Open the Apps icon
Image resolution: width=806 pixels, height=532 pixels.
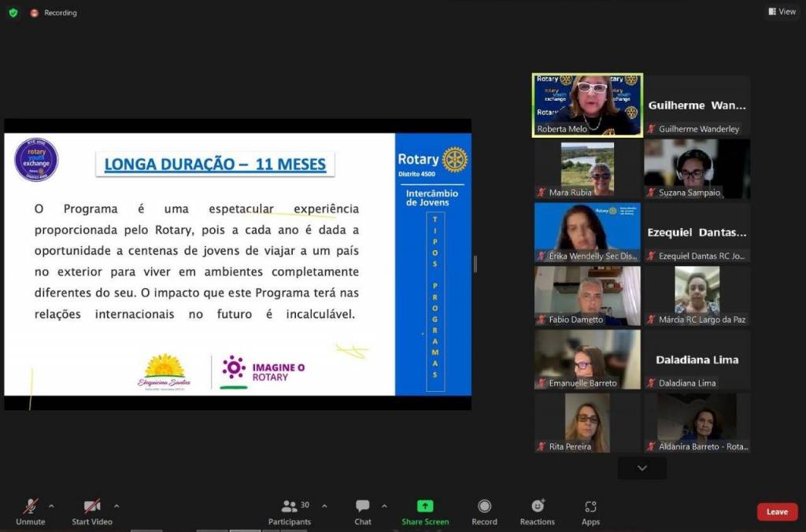(590, 506)
